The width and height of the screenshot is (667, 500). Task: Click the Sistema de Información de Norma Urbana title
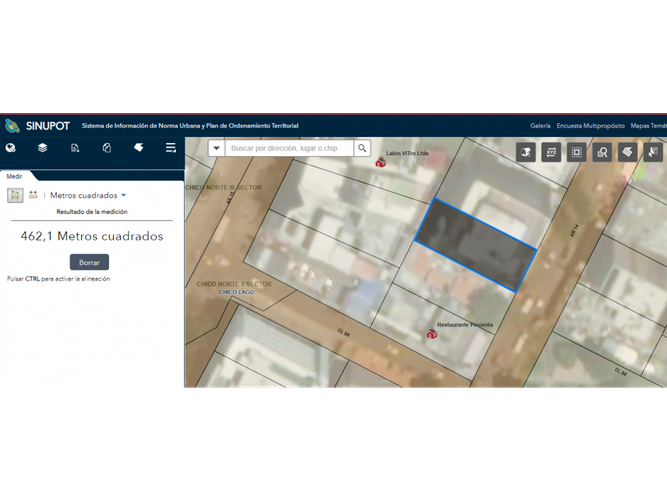point(190,126)
